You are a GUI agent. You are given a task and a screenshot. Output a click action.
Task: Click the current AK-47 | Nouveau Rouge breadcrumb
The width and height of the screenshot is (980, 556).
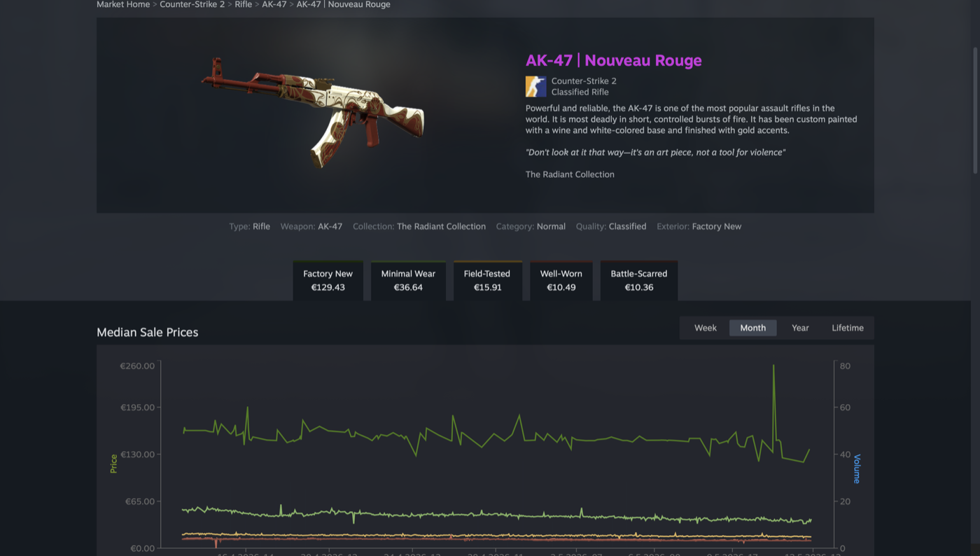(343, 4)
